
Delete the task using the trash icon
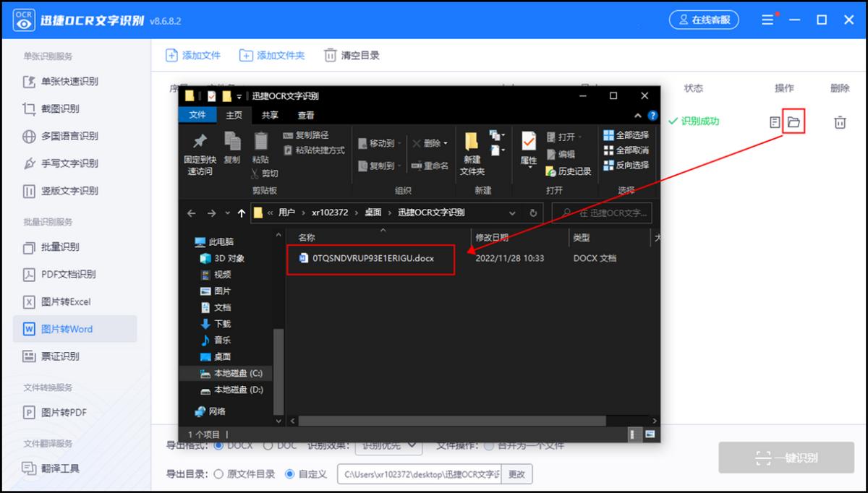point(840,123)
